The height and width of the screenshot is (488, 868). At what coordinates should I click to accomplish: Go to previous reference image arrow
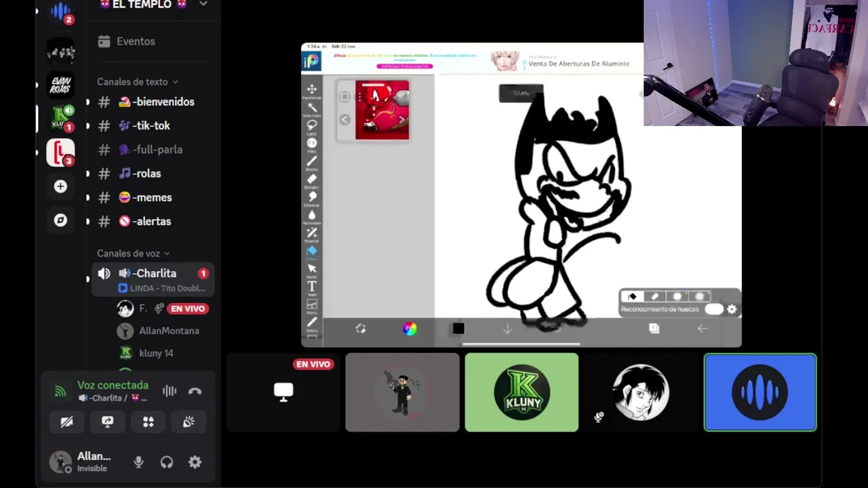(x=344, y=120)
